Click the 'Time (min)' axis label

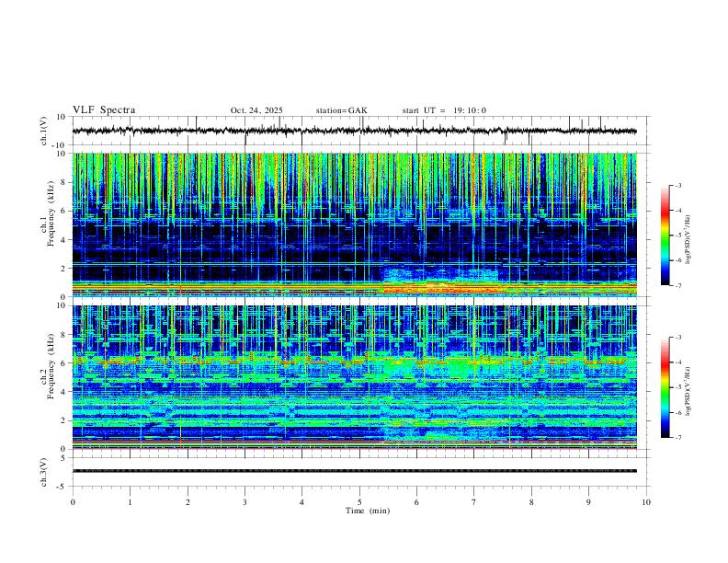[368, 511]
